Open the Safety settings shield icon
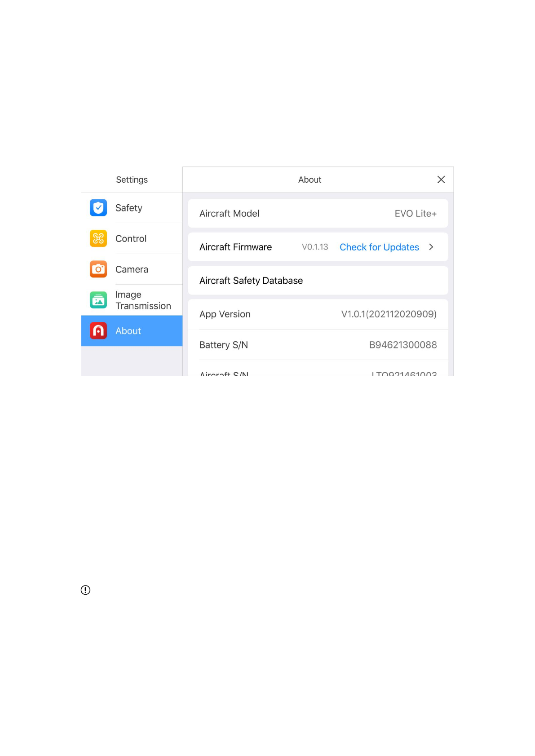535x756 pixels. coord(98,208)
